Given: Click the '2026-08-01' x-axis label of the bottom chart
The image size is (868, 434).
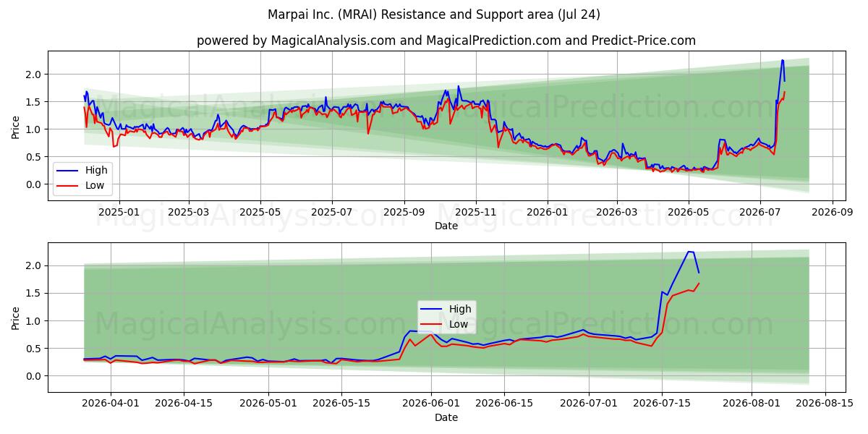Looking at the screenshot, I should point(752,404).
